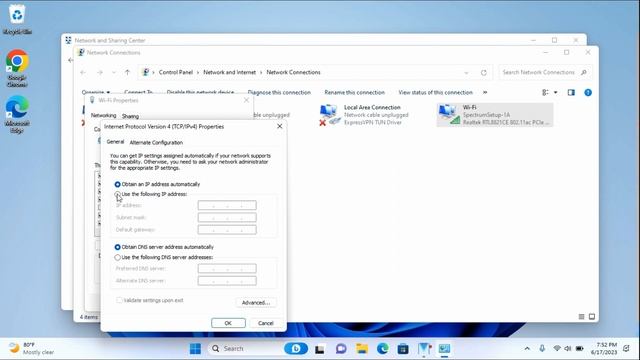Toggle the preview pane icon
This screenshot has height=360, width=640.
tap(571, 93)
